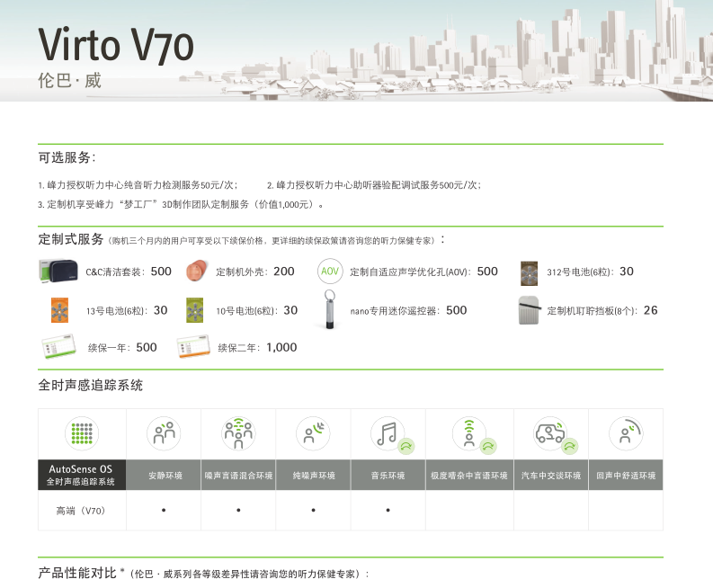Click the 极度嘈杂中言语环境 icon
Image resolution: width=713 pixels, height=588 pixels.
click(x=468, y=434)
